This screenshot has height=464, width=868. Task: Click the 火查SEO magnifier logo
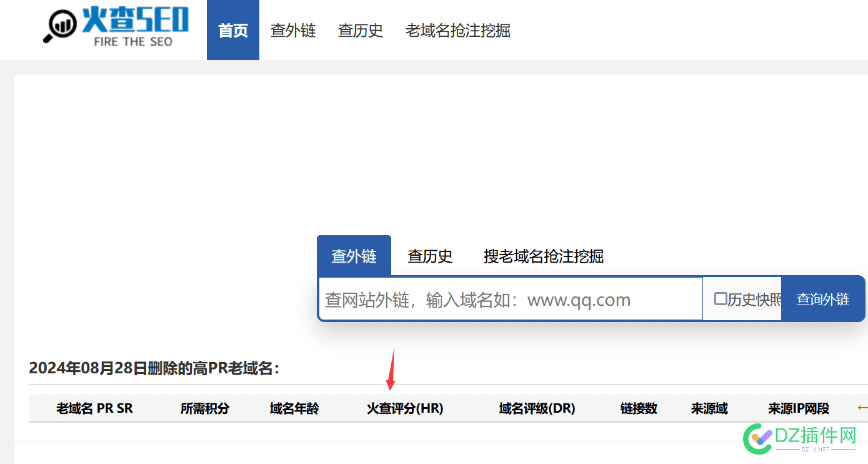[116, 28]
